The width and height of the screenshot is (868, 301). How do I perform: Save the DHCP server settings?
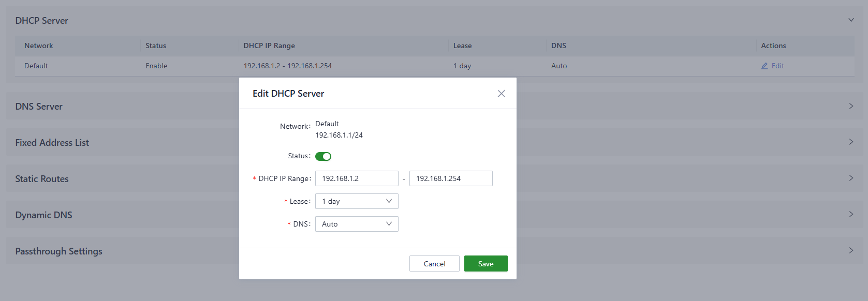(x=486, y=264)
